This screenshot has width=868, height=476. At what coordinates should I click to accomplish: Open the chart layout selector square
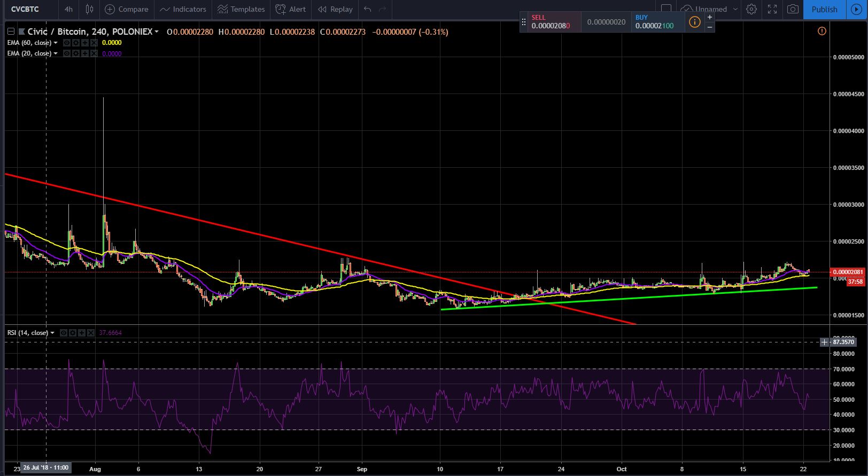pyautogui.click(x=666, y=9)
